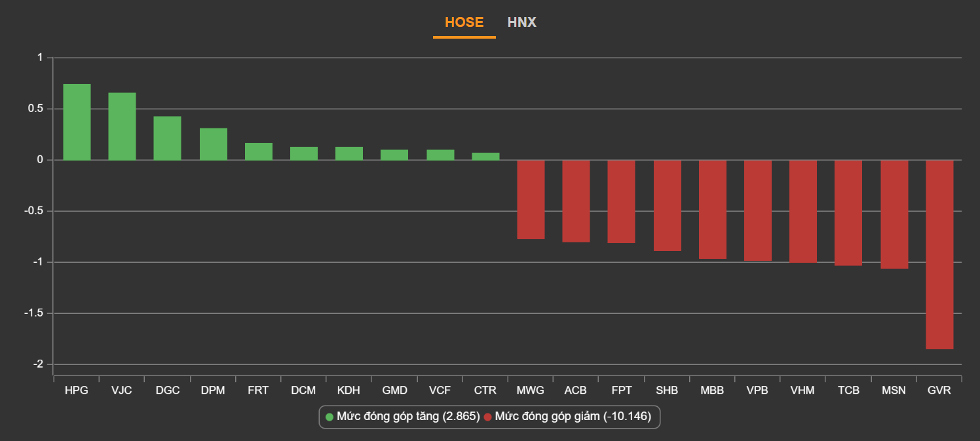This screenshot has width=980, height=441.
Task: Click the SHB axis label
Action: [667, 391]
